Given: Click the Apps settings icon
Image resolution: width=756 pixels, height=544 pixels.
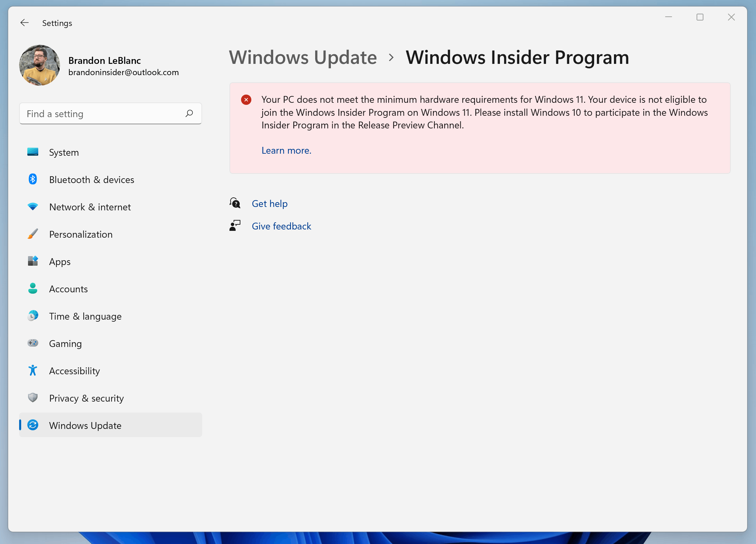Looking at the screenshot, I should coord(32,261).
